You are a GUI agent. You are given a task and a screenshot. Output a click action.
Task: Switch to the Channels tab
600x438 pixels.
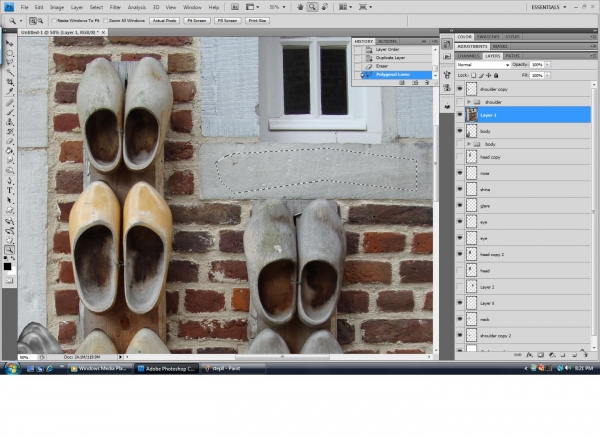pos(468,56)
